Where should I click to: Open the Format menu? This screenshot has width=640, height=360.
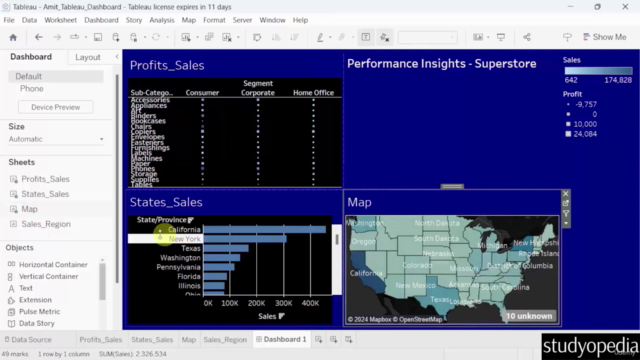point(214,20)
